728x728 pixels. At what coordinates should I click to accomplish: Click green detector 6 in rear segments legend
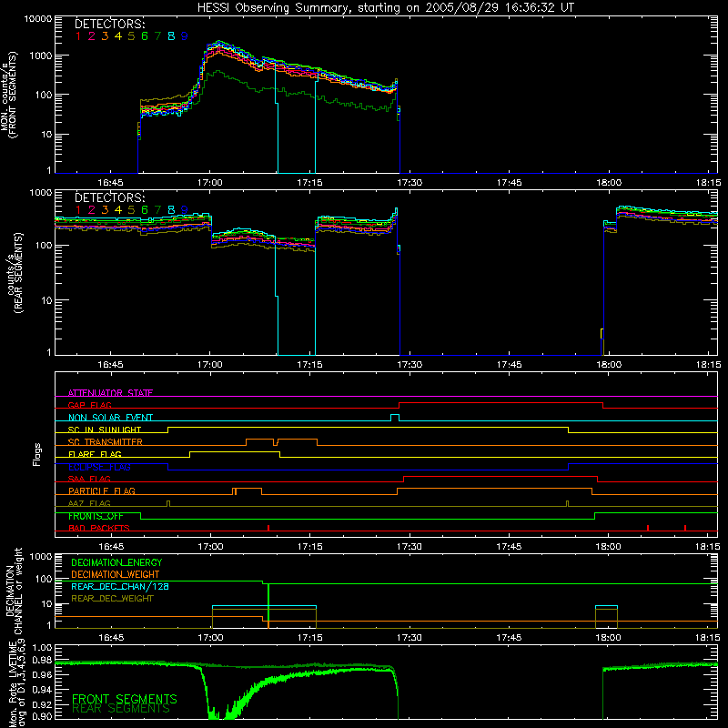(x=145, y=210)
